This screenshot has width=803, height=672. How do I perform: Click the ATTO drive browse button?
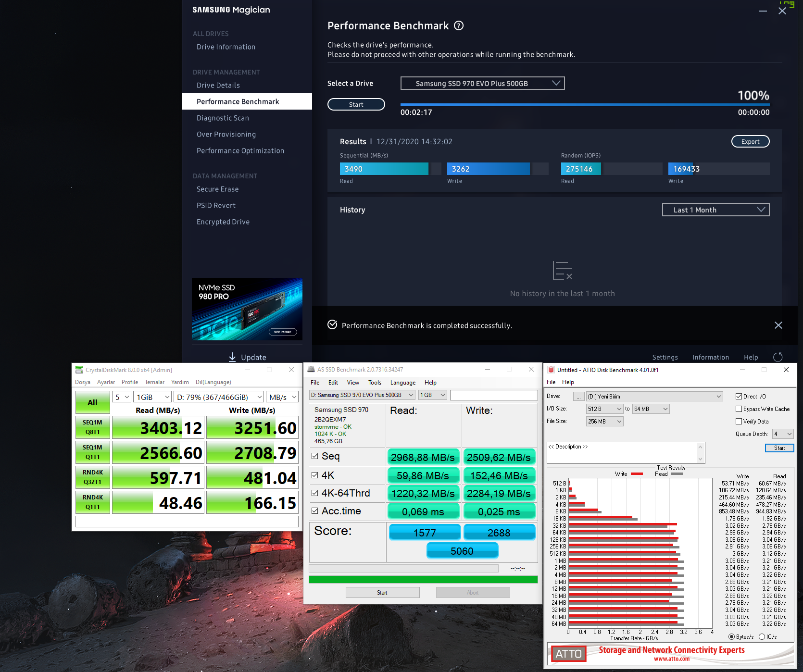[578, 396]
